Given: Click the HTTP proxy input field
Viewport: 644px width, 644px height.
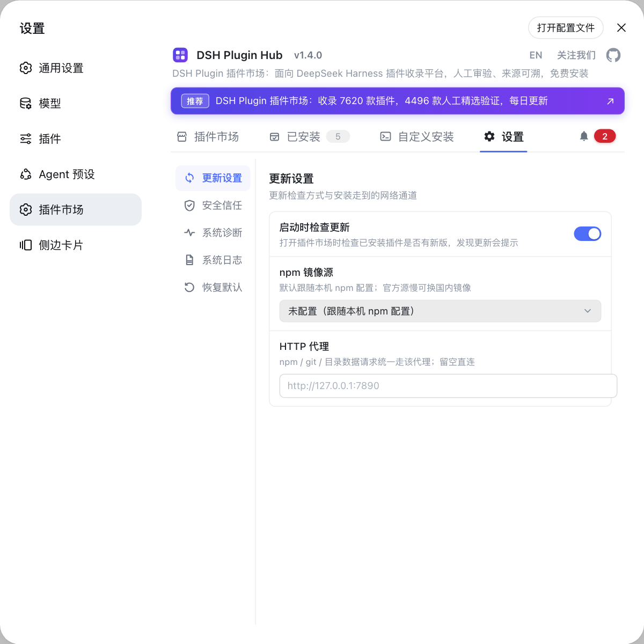Looking at the screenshot, I should click(448, 386).
